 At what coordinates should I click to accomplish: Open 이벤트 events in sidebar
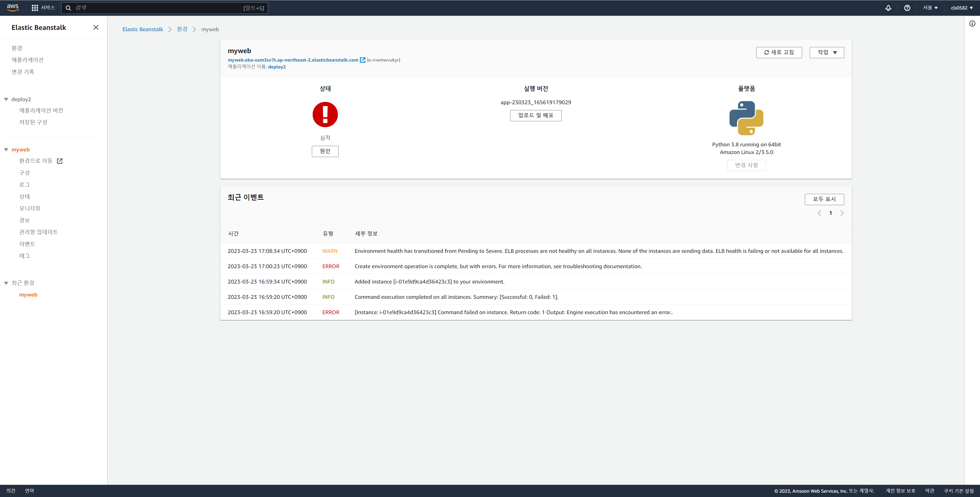coord(27,244)
